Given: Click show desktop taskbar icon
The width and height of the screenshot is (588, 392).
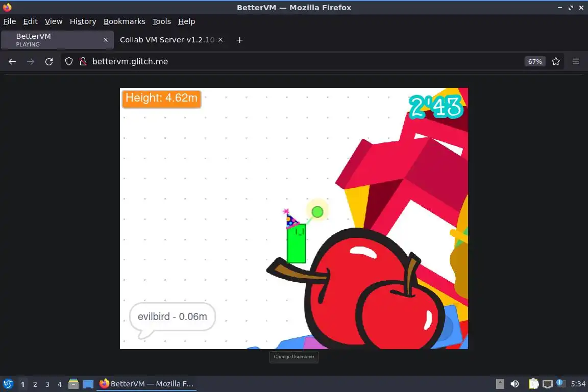Looking at the screenshot, I should point(88,384).
